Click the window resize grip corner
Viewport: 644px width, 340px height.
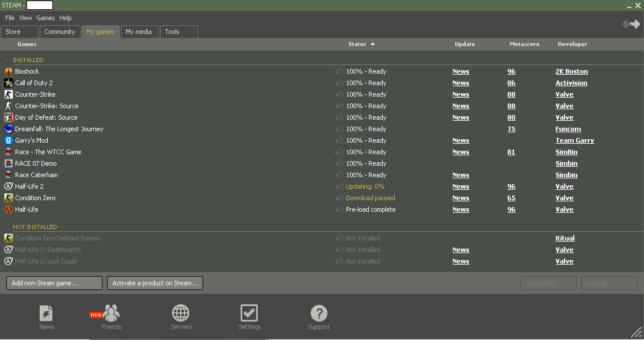pos(637,332)
